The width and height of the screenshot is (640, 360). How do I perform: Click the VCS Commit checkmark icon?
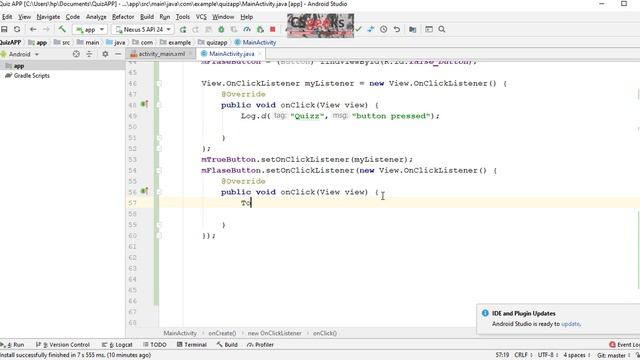358,29
